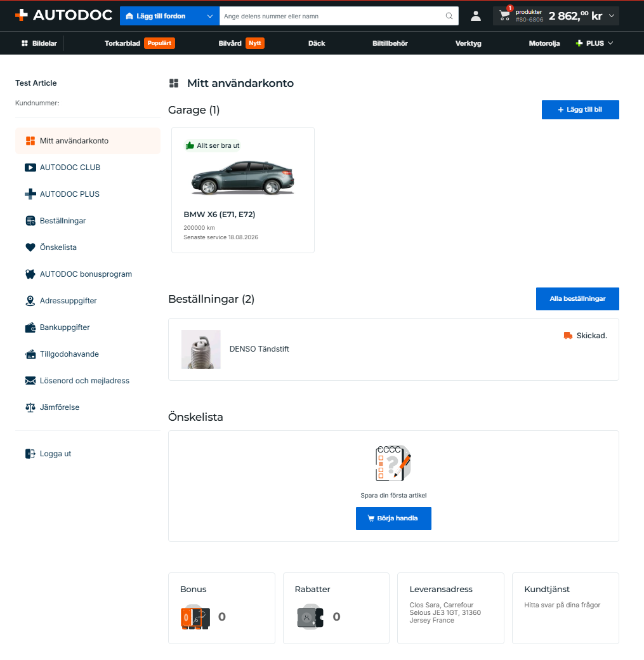The height and width of the screenshot is (660, 644).
Task: Open Biltillbehör in the navigation bar
Action: click(390, 43)
